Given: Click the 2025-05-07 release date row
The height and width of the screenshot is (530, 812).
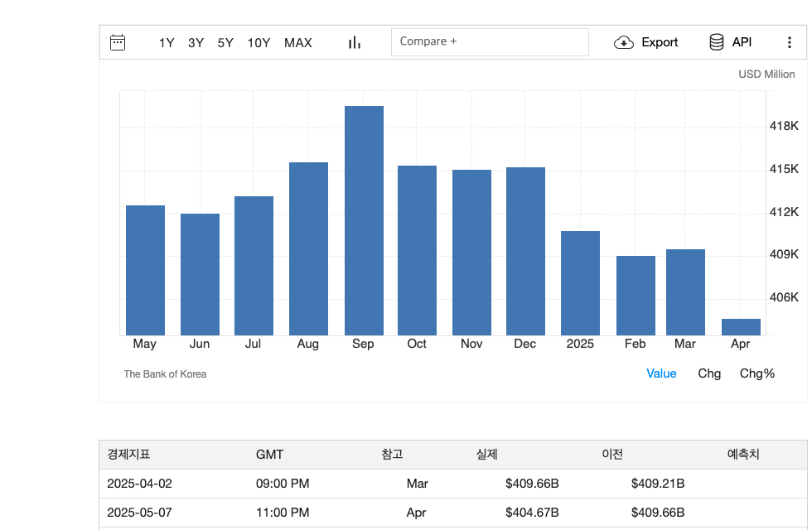Looking at the screenshot, I should [139, 513].
